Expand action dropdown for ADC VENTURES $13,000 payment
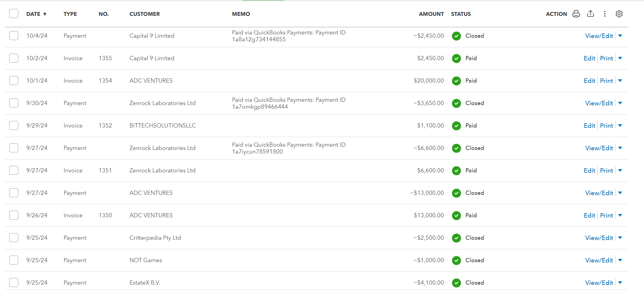Image resolution: width=644 pixels, height=290 pixels. click(x=620, y=193)
